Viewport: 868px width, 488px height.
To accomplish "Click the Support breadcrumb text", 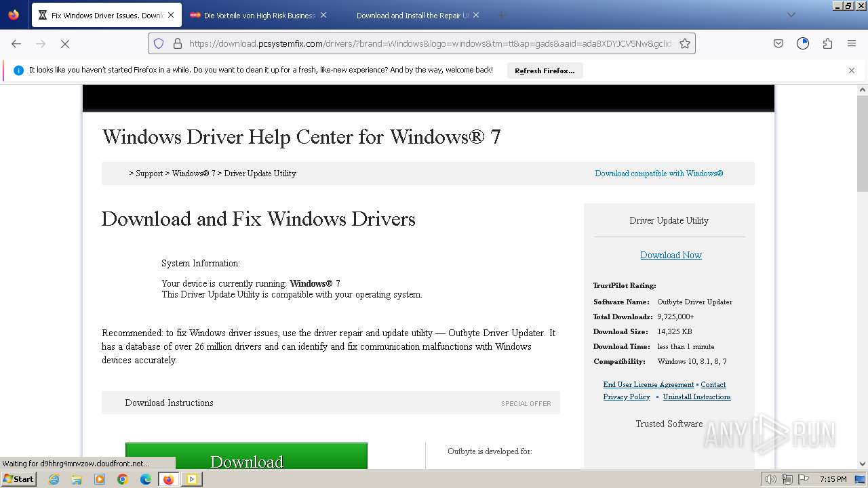I will [x=149, y=174].
